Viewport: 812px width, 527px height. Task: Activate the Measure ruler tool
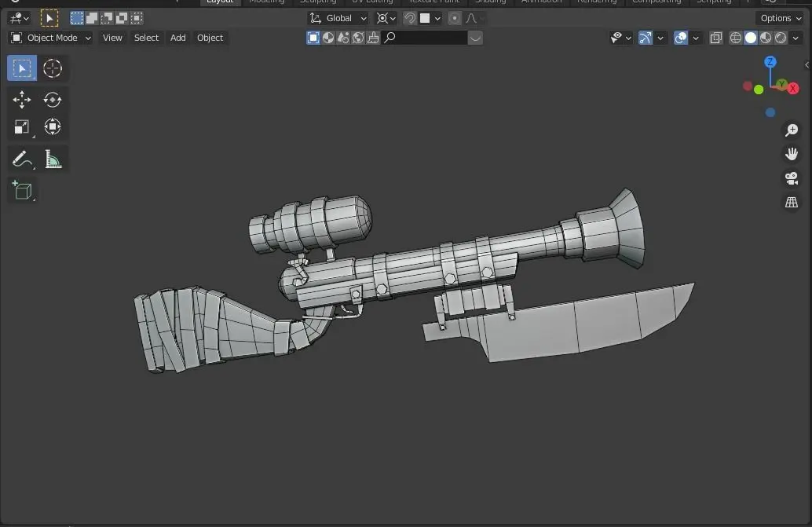53,159
